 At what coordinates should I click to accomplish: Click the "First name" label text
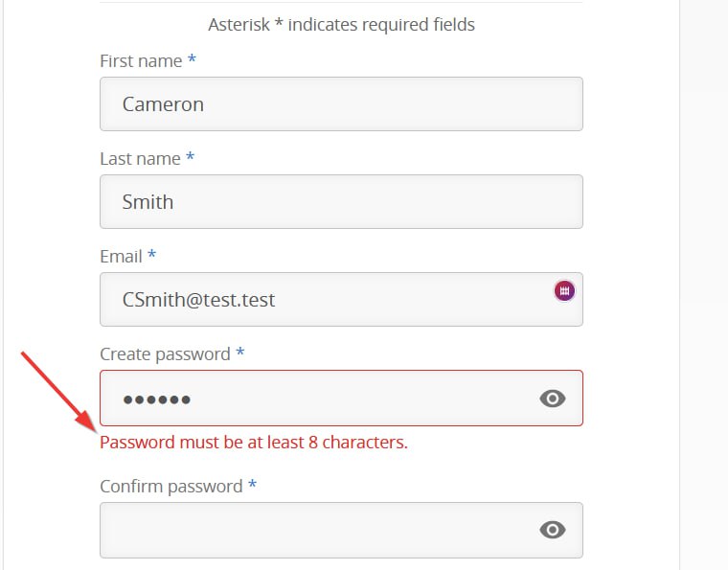(141, 60)
